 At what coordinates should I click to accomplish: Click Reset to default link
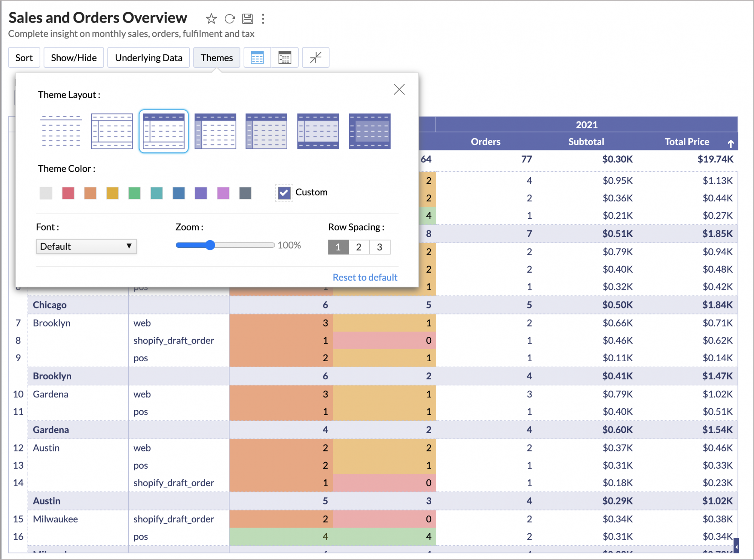pos(365,278)
